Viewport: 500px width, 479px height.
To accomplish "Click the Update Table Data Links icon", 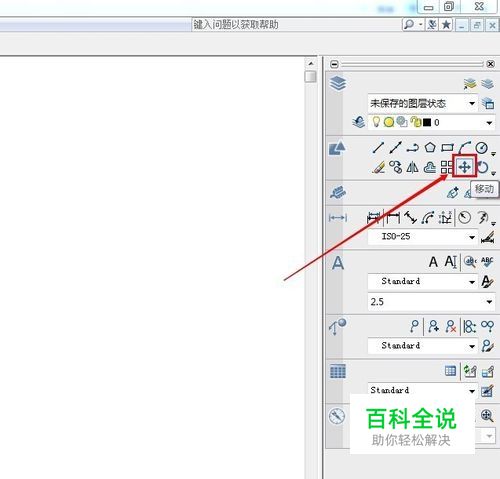I will [470, 371].
